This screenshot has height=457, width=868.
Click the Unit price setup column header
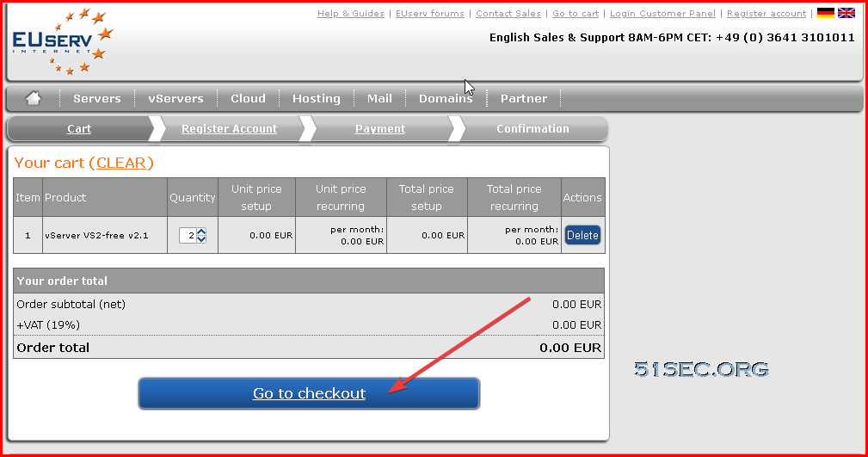pos(256,197)
